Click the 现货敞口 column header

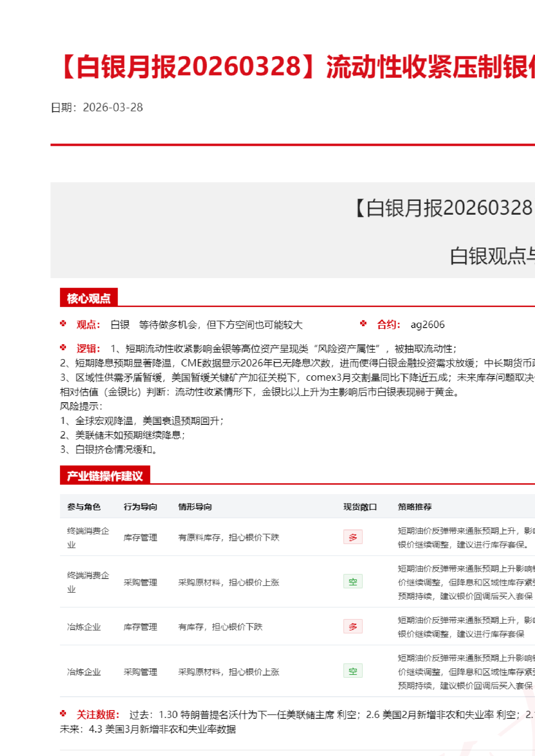[x=360, y=507]
